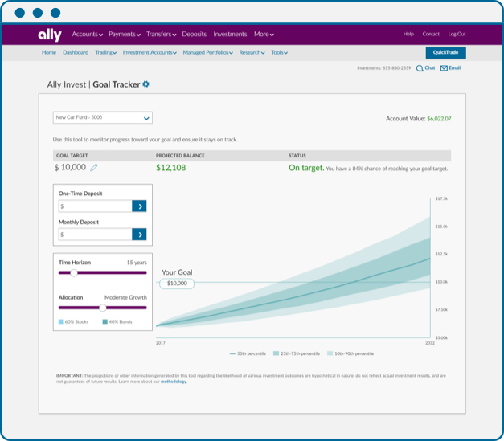Open the methodology link
Image resolution: width=504 pixels, height=441 pixels.
(174, 382)
